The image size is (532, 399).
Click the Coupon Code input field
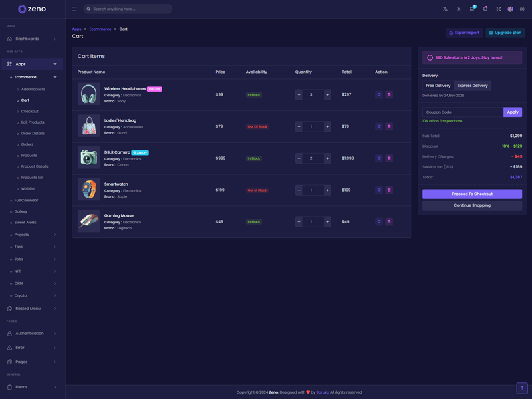coord(462,112)
